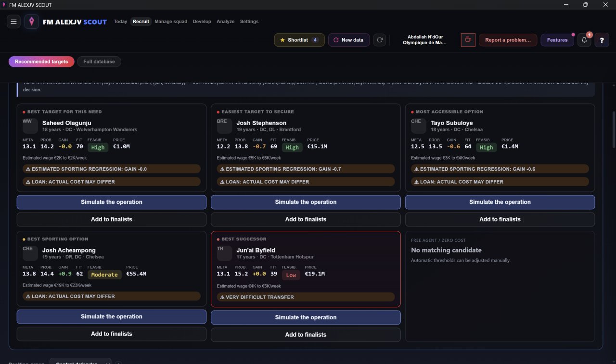The image size is (616, 364).
Task: Click the refresh circular arrow icon
Action: coord(380,40)
